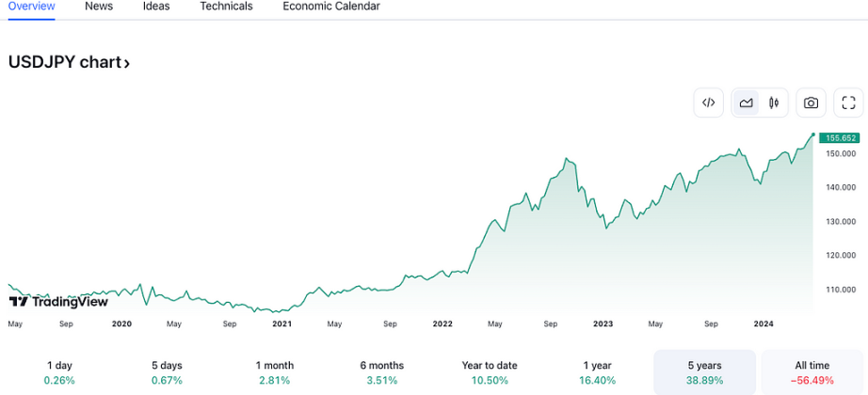Select the Year to date range
Image resolution: width=868 pixels, height=395 pixels.
tap(490, 372)
